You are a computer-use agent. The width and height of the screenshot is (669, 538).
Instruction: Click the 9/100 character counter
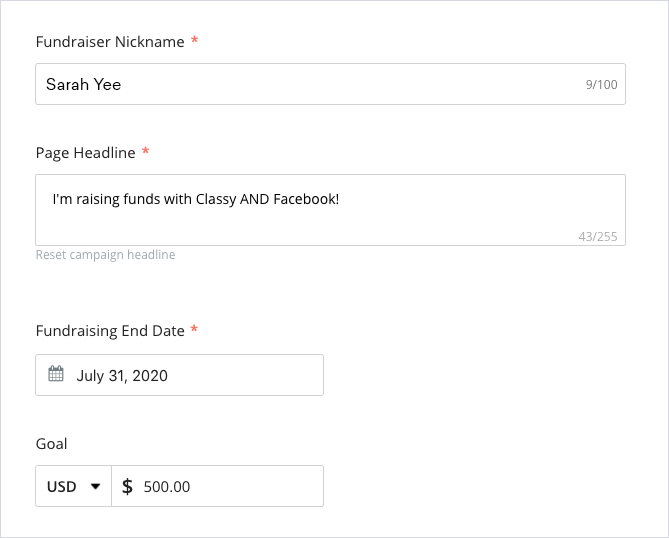[x=601, y=84]
